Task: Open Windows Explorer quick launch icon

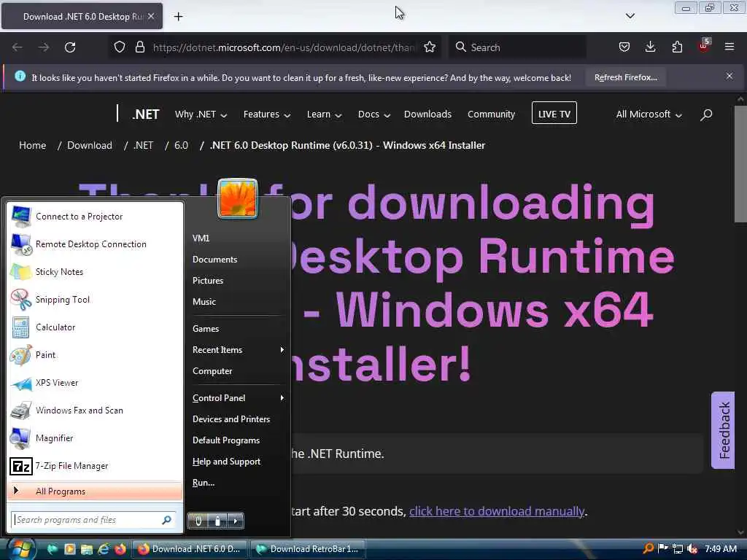Action: pos(86,549)
